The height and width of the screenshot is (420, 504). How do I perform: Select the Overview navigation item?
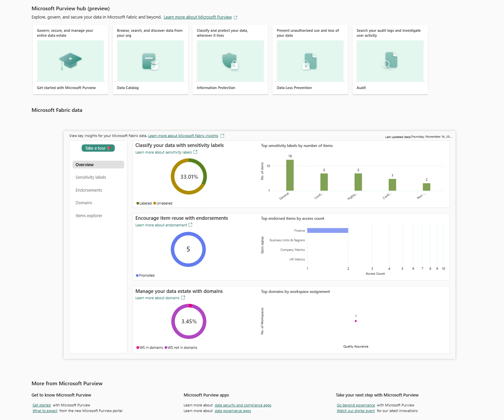click(98, 165)
